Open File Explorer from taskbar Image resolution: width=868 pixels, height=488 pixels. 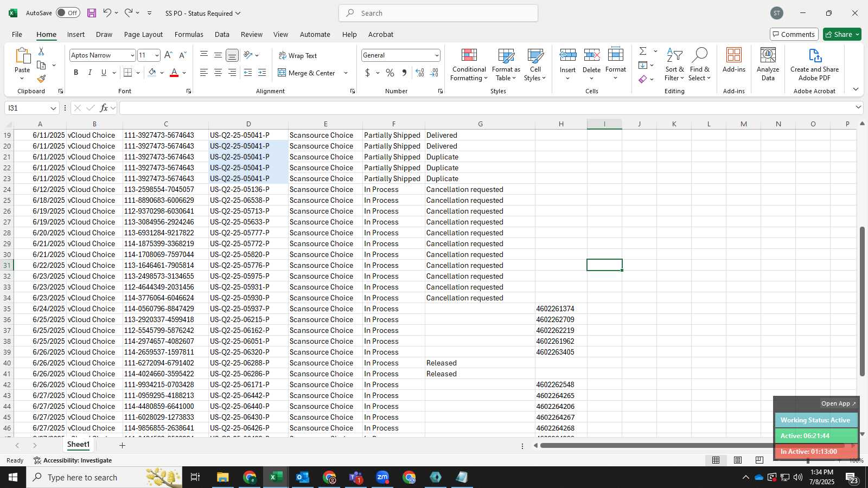point(223,477)
